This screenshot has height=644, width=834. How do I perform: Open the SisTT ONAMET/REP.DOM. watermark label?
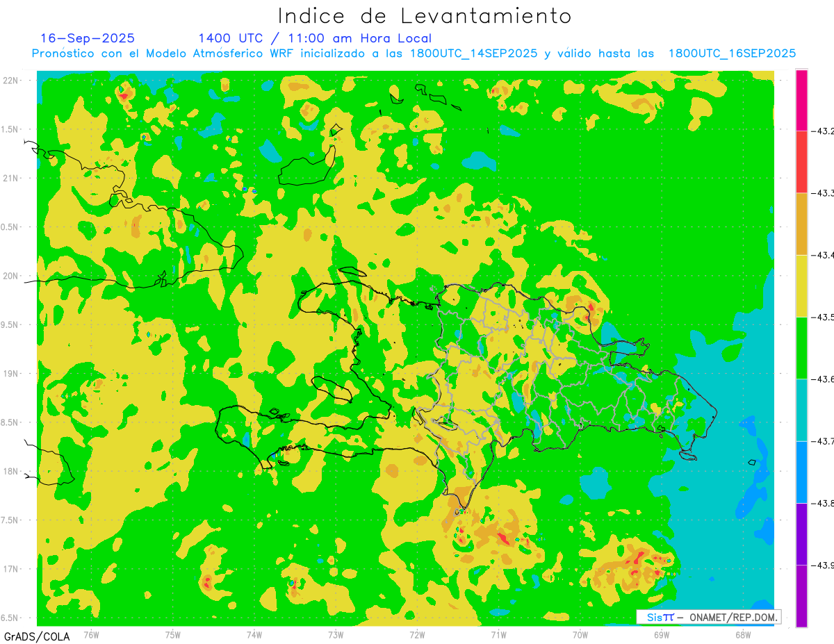coord(709,617)
